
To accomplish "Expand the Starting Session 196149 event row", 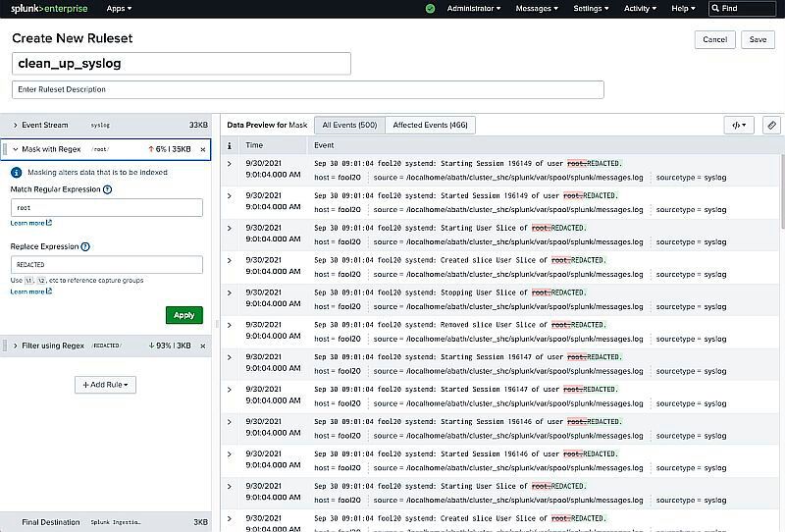I will click(230, 164).
